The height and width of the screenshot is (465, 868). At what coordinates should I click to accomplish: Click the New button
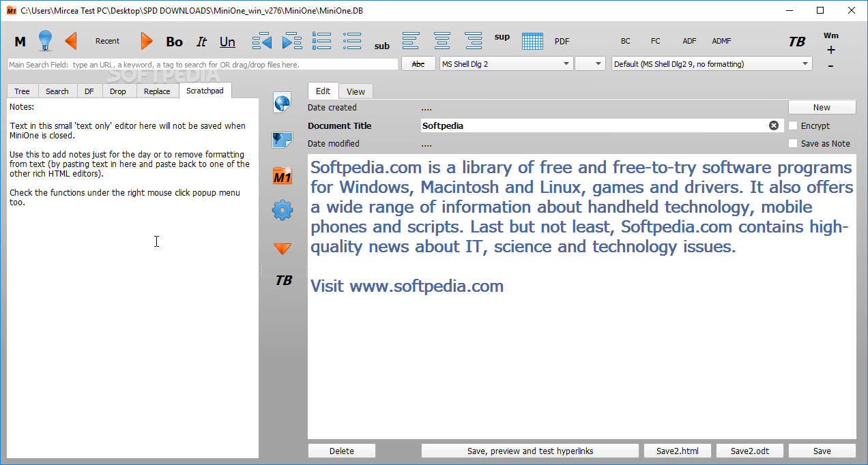click(822, 107)
